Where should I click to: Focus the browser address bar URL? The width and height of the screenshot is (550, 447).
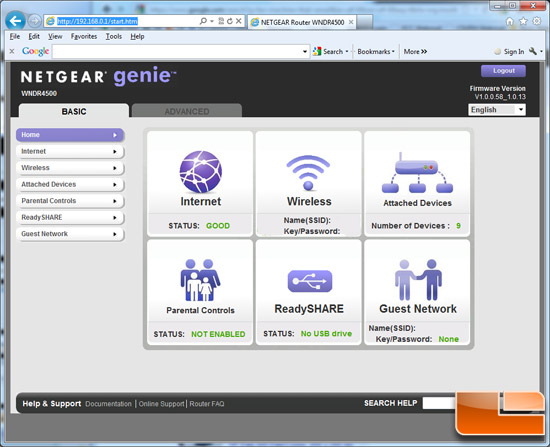coord(98,21)
